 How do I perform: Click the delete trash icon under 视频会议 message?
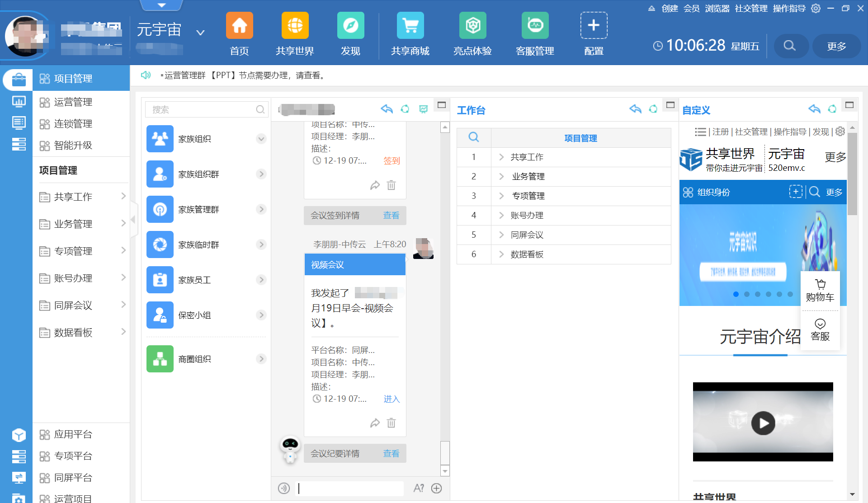(391, 423)
